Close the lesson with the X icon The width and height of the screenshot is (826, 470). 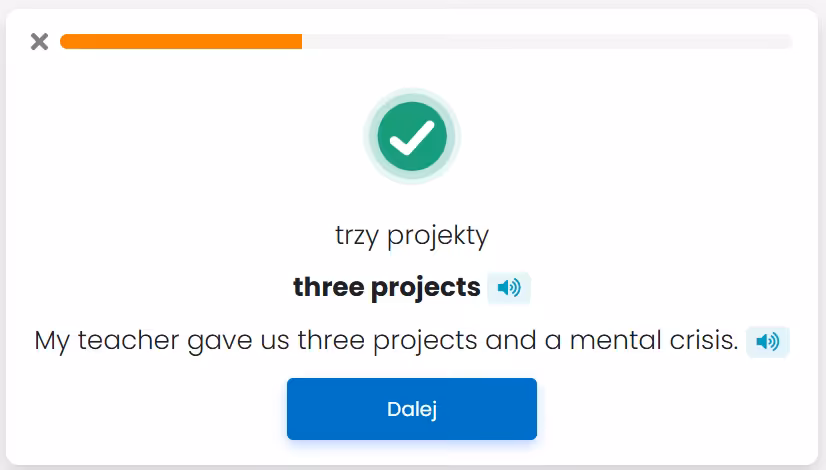(x=39, y=41)
